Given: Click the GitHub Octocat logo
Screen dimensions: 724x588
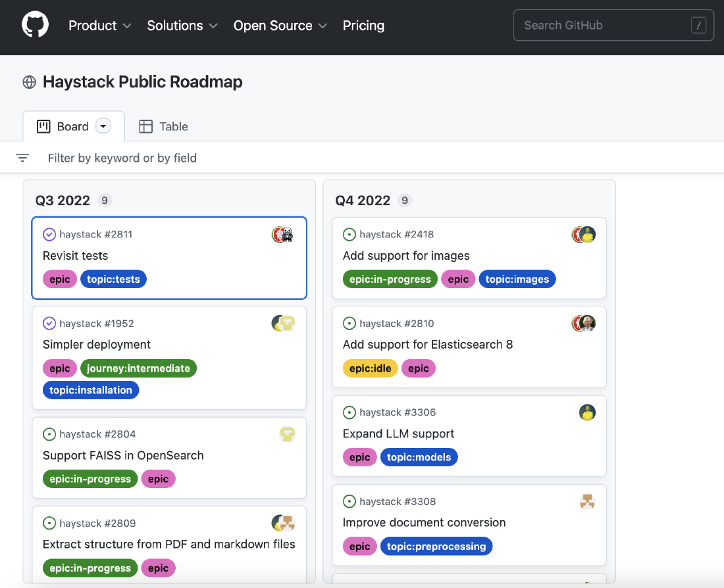Looking at the screenshot, I should coord(35,26).
